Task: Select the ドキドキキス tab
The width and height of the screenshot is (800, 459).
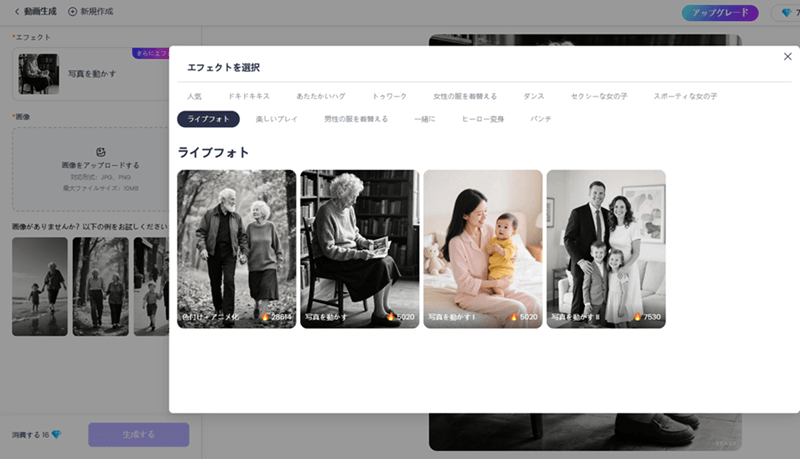Action: 248,96
